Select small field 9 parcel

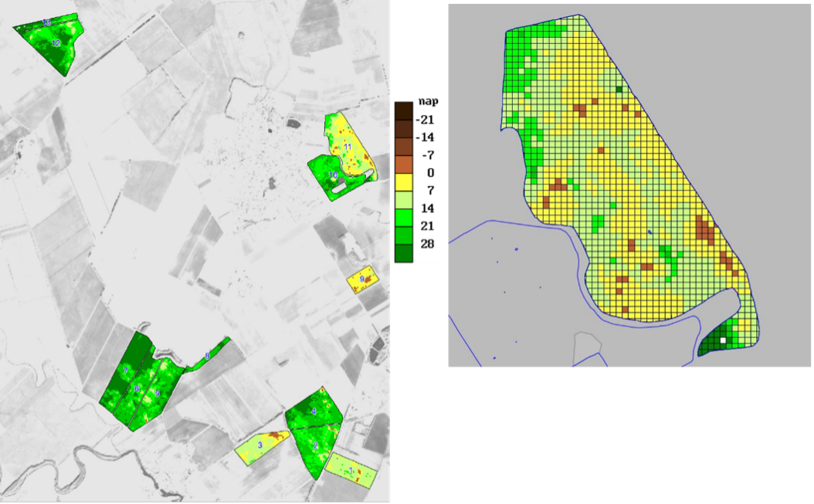362,279
